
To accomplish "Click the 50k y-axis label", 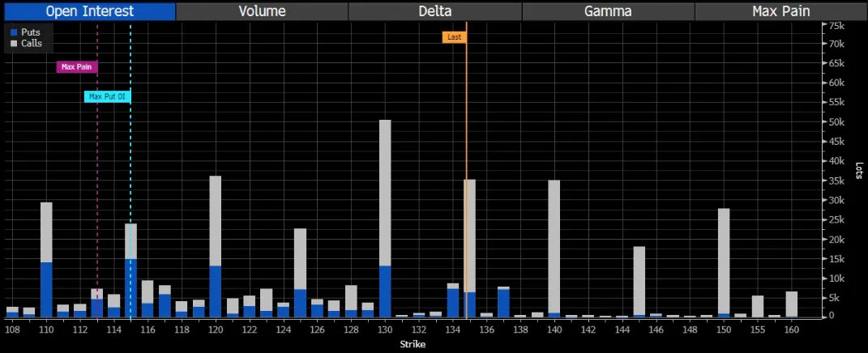I will point(836,121).
